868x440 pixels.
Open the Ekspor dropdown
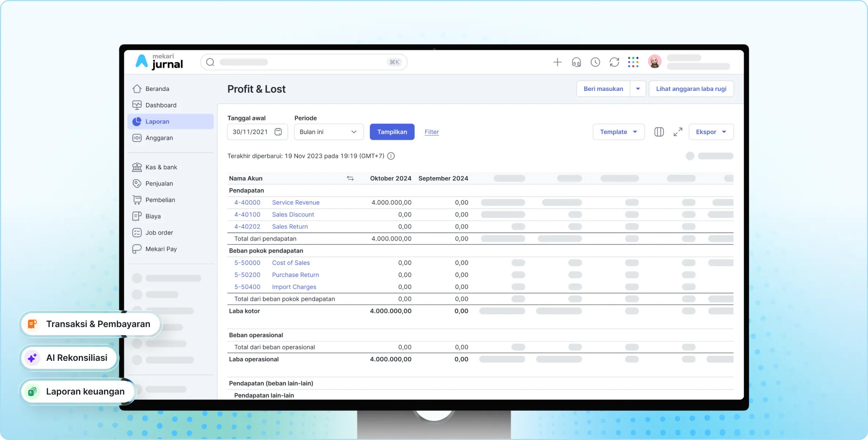(711, 132)
